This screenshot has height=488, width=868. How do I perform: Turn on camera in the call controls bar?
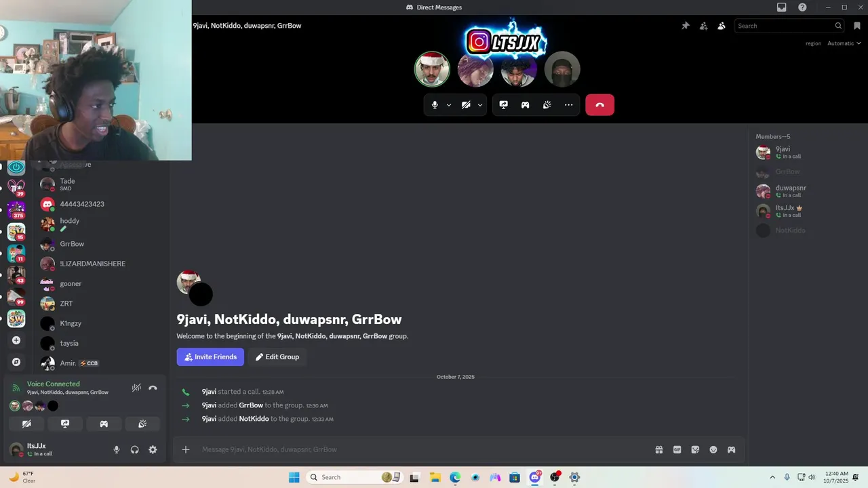pos(466,105)
